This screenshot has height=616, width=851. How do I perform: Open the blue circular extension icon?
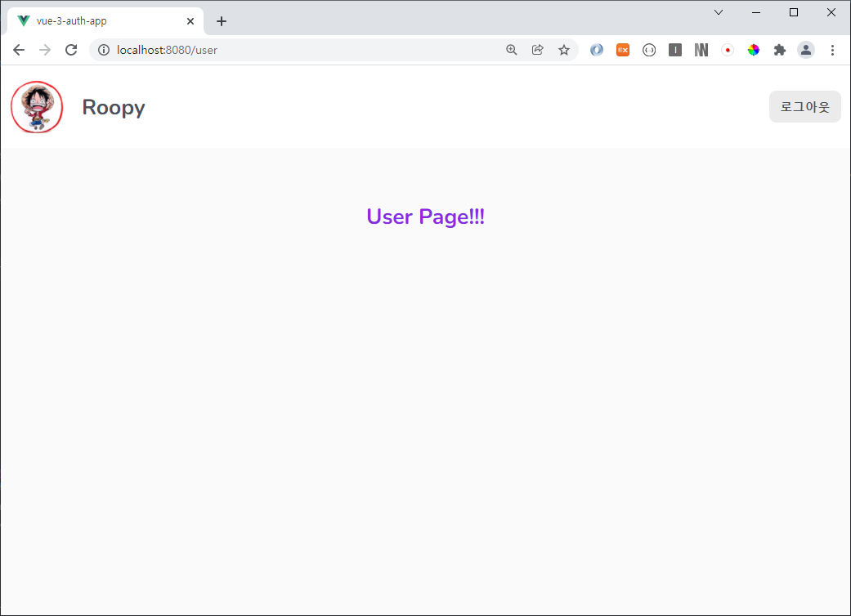[x=597, y=50]
